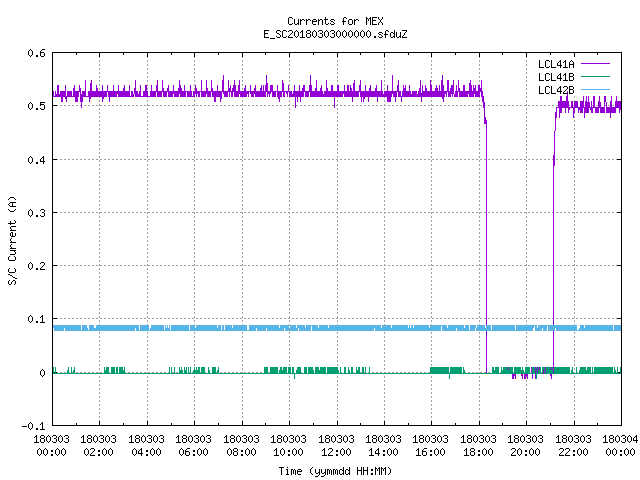Image resolution: width=640 pixels, height=480 pixels.
Task: Click the y-axis tick value 0.2
Action: (x=36, y=266)
